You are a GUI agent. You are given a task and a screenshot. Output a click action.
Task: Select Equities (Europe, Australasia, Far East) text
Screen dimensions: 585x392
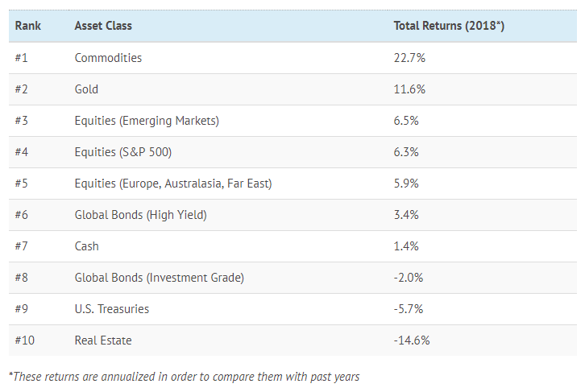coord(173,184)
